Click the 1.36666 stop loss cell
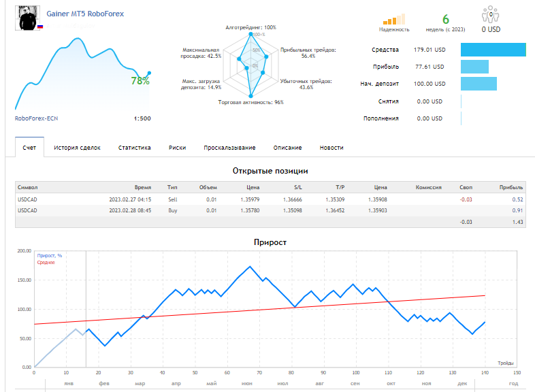The image size is (535, 392). 293,199
